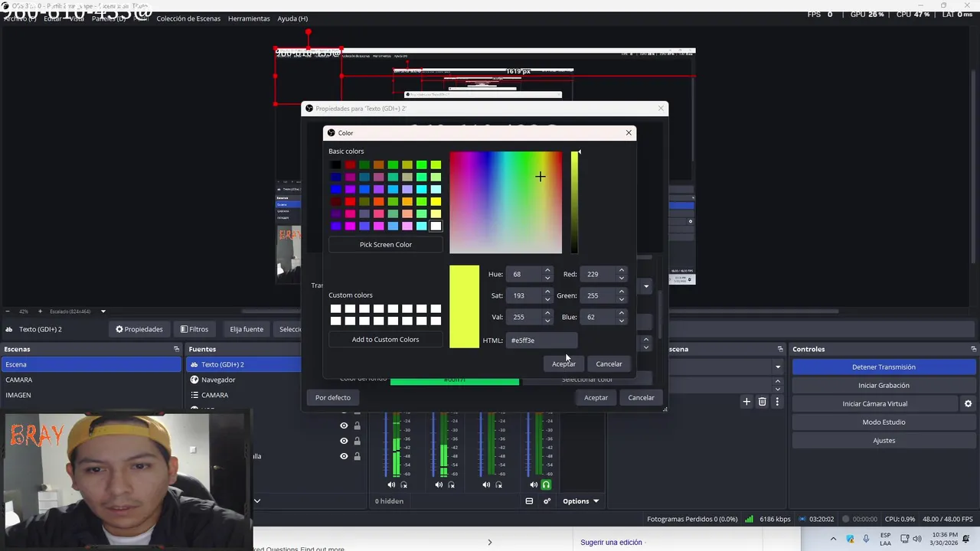Decrease Hue value with down arrow

pyautogui.click(x=547, y=278)
